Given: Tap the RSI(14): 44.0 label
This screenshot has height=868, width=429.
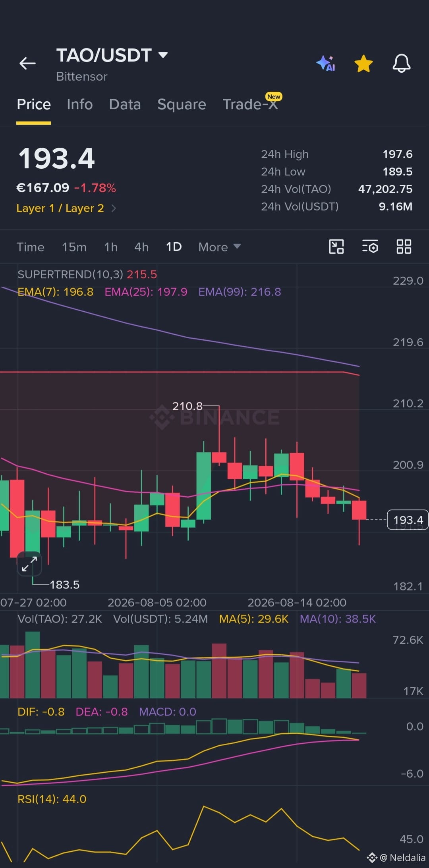Looking at the screenshot, I should tap(52, 799).
